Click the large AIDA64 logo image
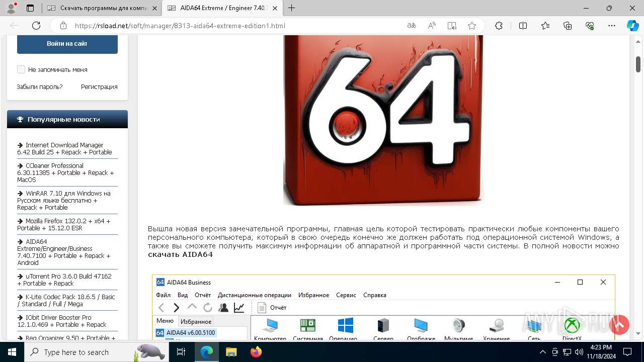This screenshot has height=362, width=644. [x=383, y=120]
